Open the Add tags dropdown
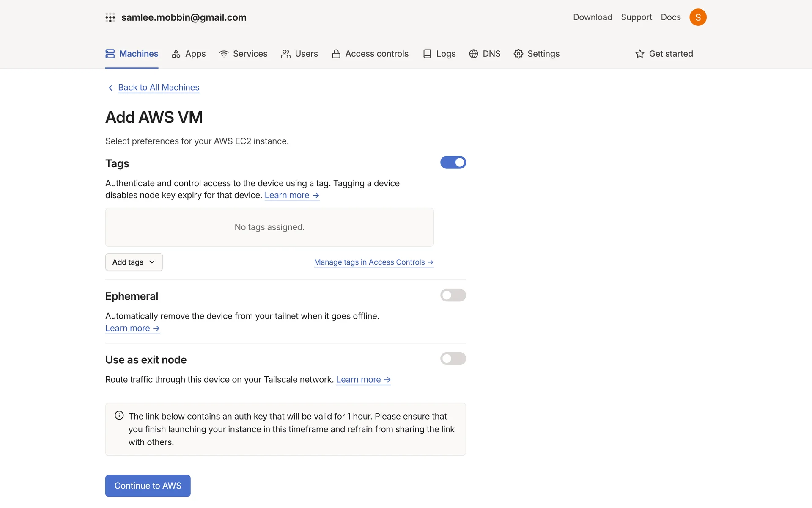812x508 pixels. pos(134,262)
